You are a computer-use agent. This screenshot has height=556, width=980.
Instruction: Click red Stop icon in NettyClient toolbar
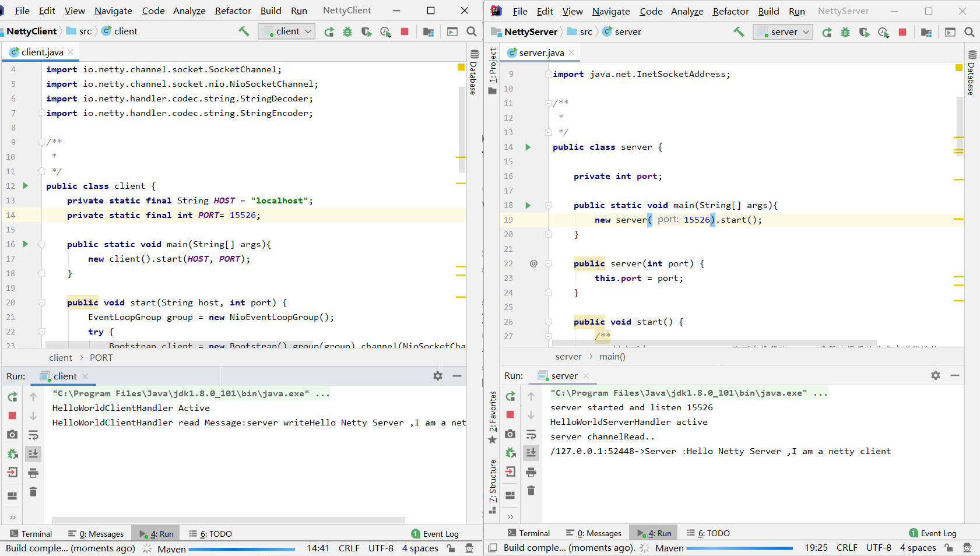(x=405, y=31)
